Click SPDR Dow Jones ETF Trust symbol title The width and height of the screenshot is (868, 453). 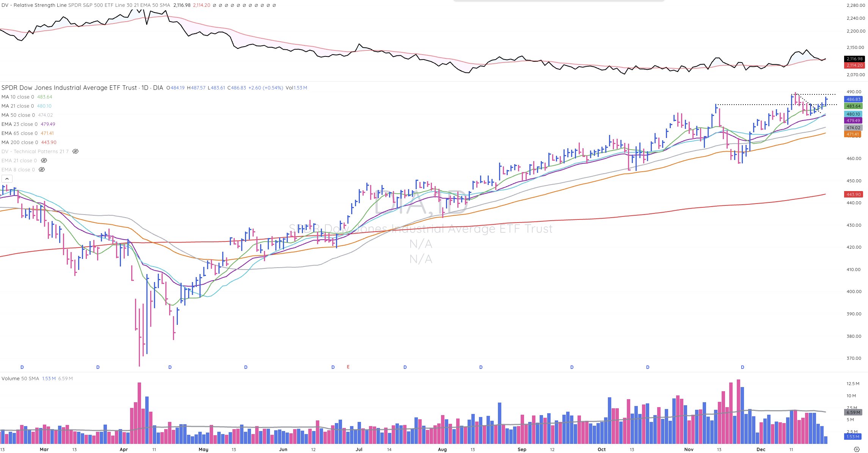69,88
